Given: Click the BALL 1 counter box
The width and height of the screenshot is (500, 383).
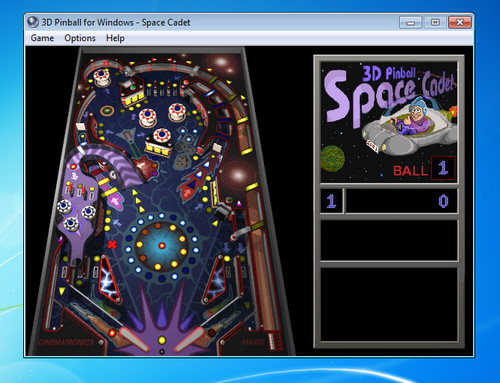Looking at the screenshot, I should tap(443, 168).
